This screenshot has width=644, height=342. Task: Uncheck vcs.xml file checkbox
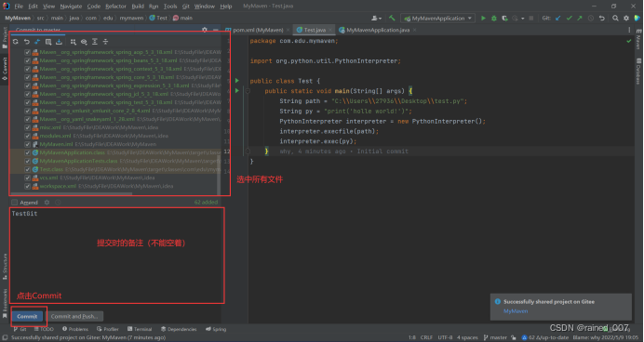[28, 178]
